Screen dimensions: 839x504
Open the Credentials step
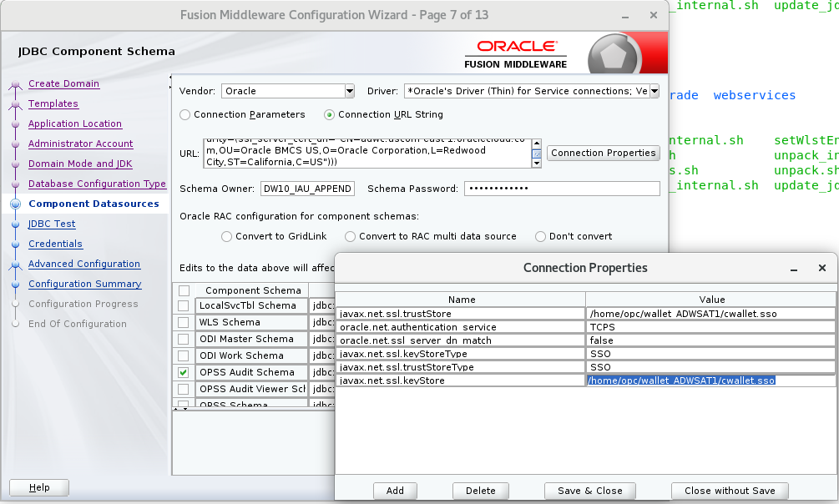[55, 244]
